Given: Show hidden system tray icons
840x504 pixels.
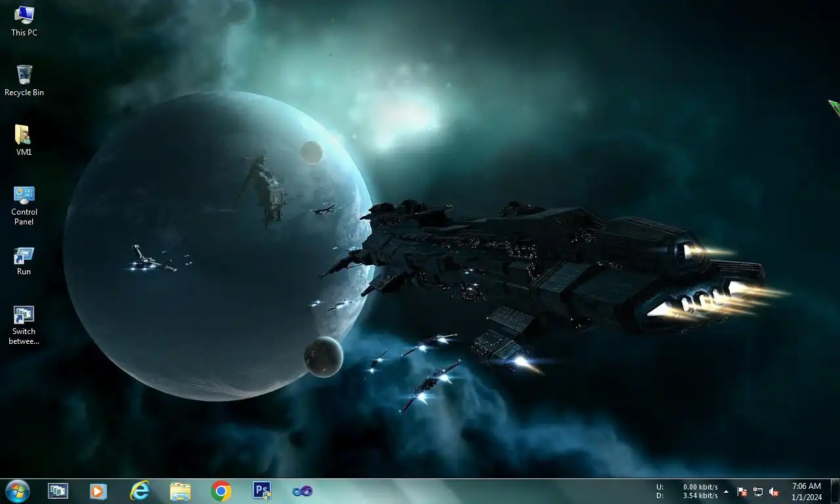Looking at the screenshot, I should [726, 492].
